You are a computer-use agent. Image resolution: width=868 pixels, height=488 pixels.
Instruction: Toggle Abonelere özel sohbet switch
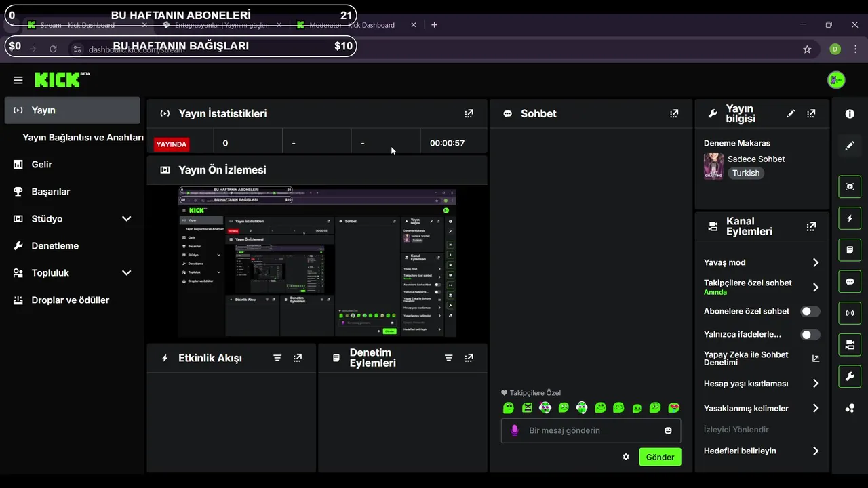(810, 312)
